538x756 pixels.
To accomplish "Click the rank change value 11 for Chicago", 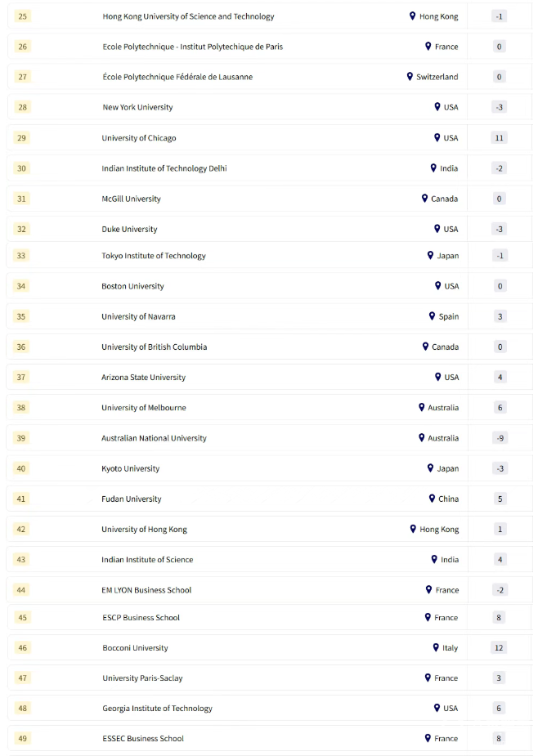I will (499, 137).
